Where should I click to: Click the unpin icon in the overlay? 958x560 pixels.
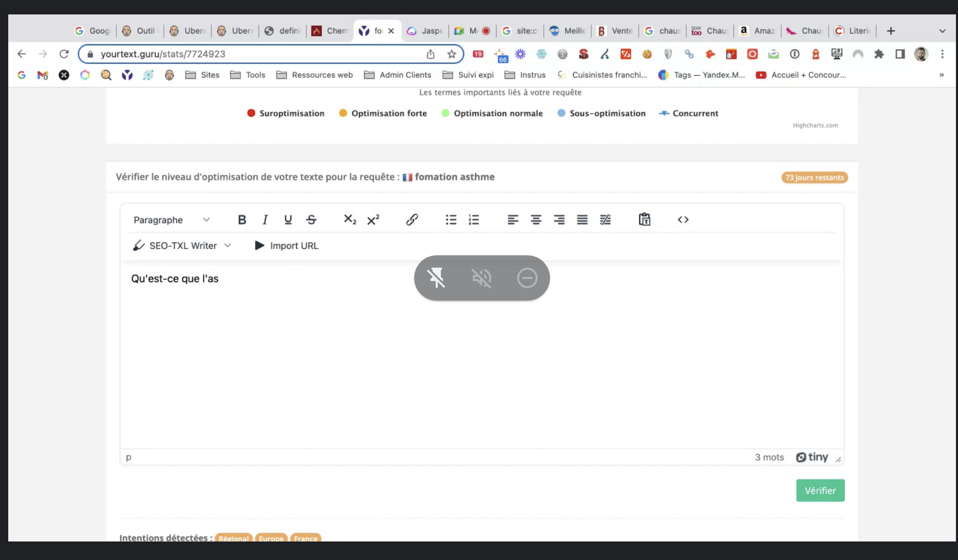[x=436, y=278]
